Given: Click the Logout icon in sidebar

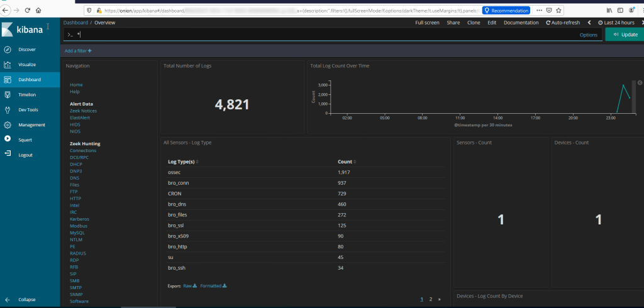Looking at the screenshot, I should point(8,155).
